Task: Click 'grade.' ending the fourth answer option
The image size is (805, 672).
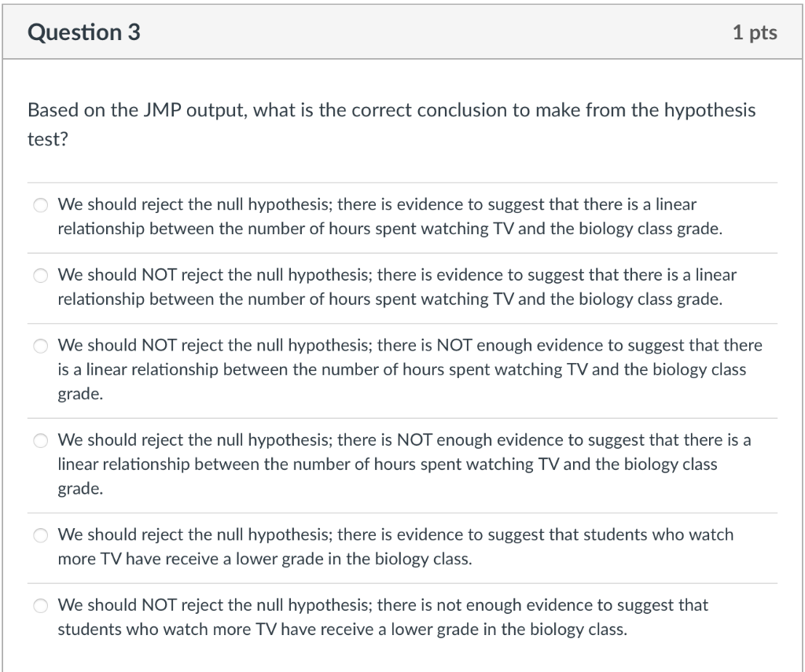Action: [x=81, y=488]
